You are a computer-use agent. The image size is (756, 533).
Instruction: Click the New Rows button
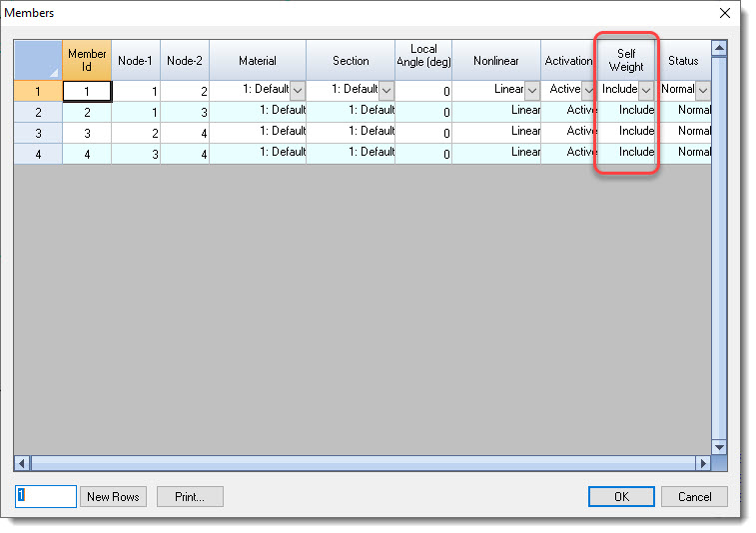click(x=114, y=496)
